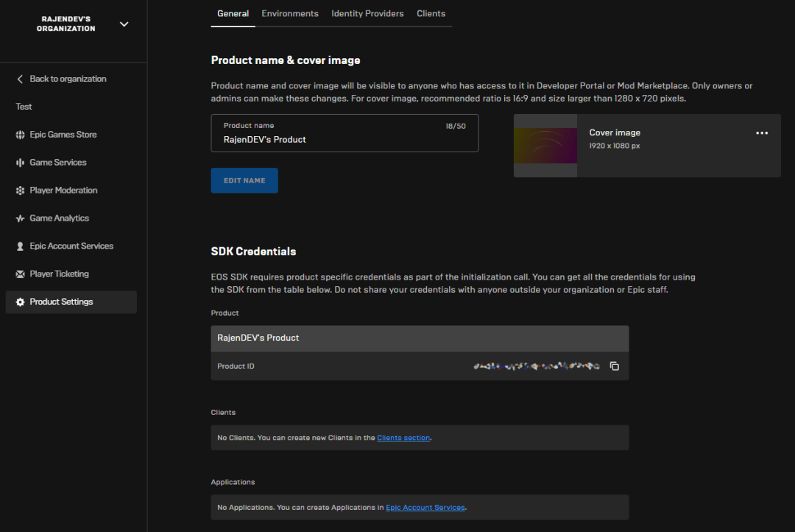Click the SDK Credentials heading
The image size is (795, 532).
pos(253,252)
